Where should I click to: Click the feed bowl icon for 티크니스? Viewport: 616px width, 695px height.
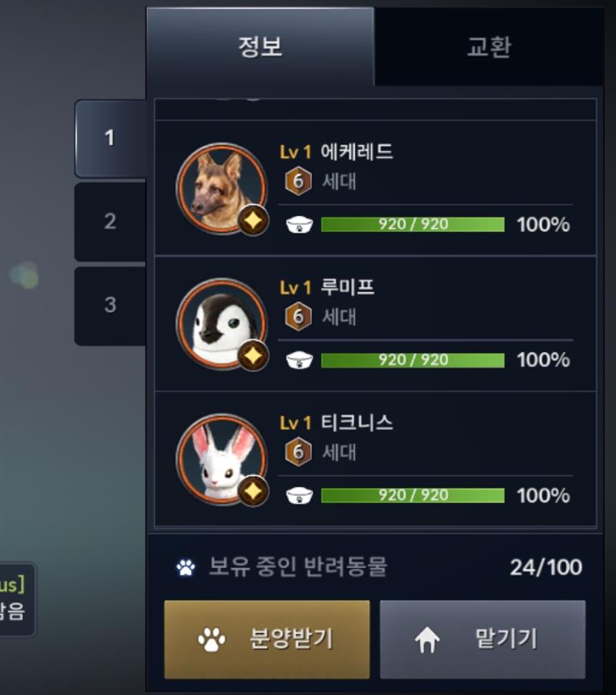pyautogui.click(x=300, y=495)
